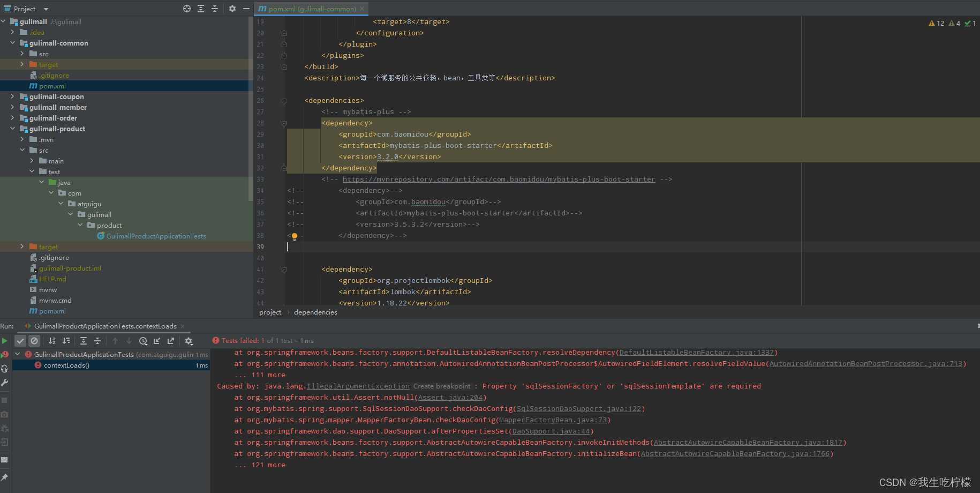
Task: Sort tests alphabetically
Action: coord(52,341)
